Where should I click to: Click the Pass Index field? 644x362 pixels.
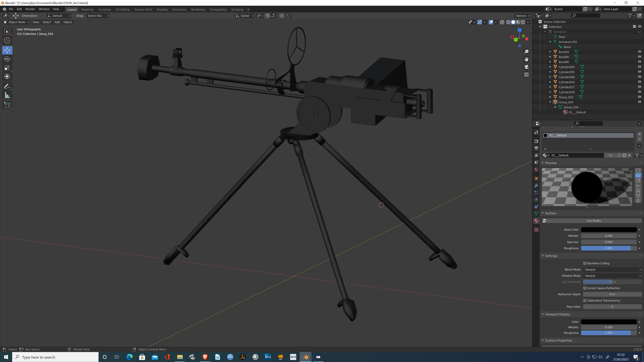click(612, 307)
